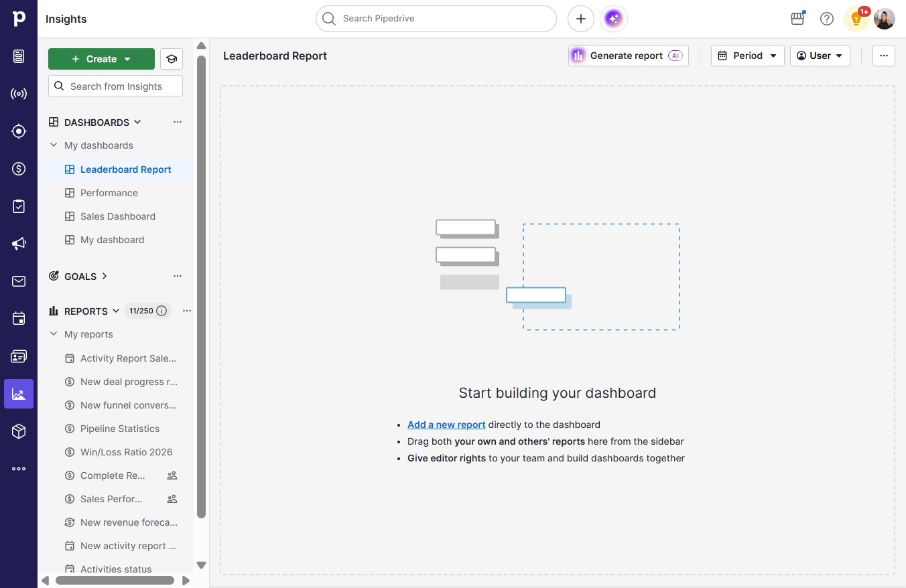
Task: Click the sidebar vertical scrollbar thumb
Action: click(x=201, y=287)
